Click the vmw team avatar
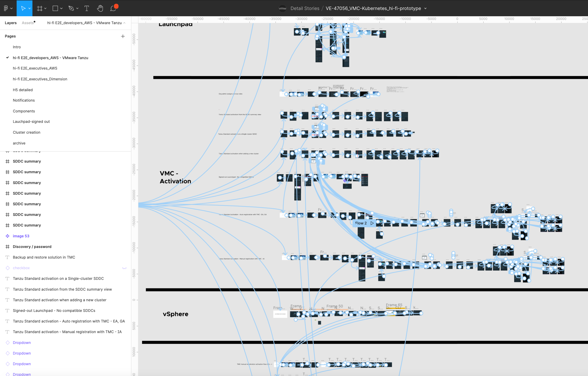 282,8
